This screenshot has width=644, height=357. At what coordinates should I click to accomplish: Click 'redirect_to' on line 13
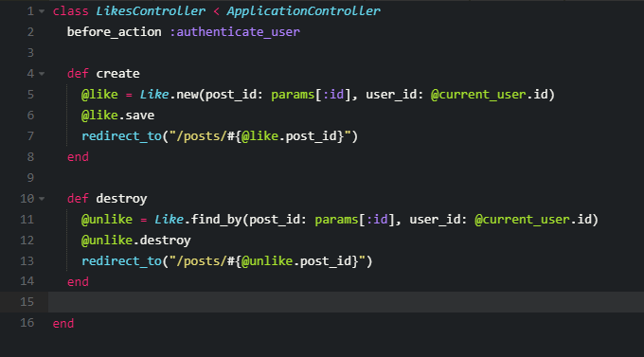click(121, 261)
